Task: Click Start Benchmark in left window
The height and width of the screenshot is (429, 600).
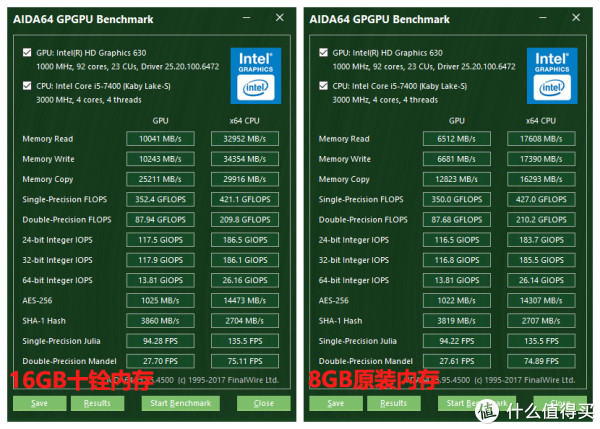Action: (181, 403)
